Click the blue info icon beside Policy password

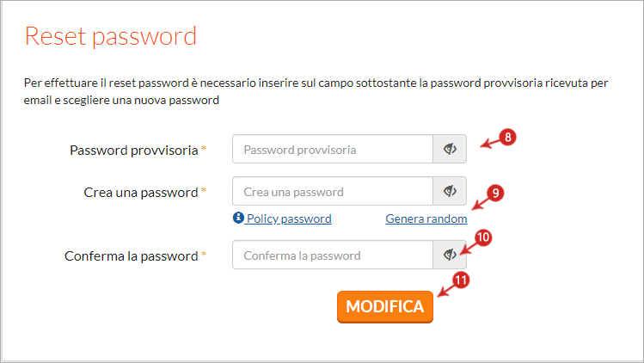238,218
